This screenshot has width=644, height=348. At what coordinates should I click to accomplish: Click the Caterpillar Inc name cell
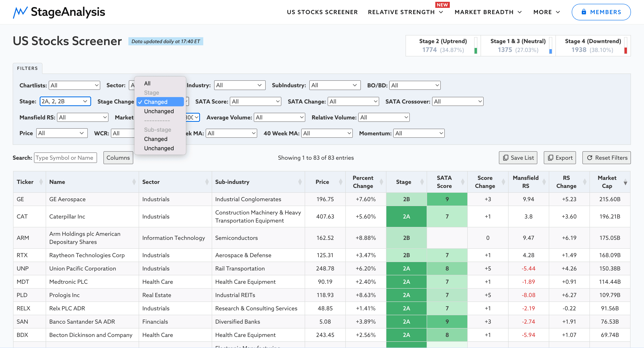(92, 216)
